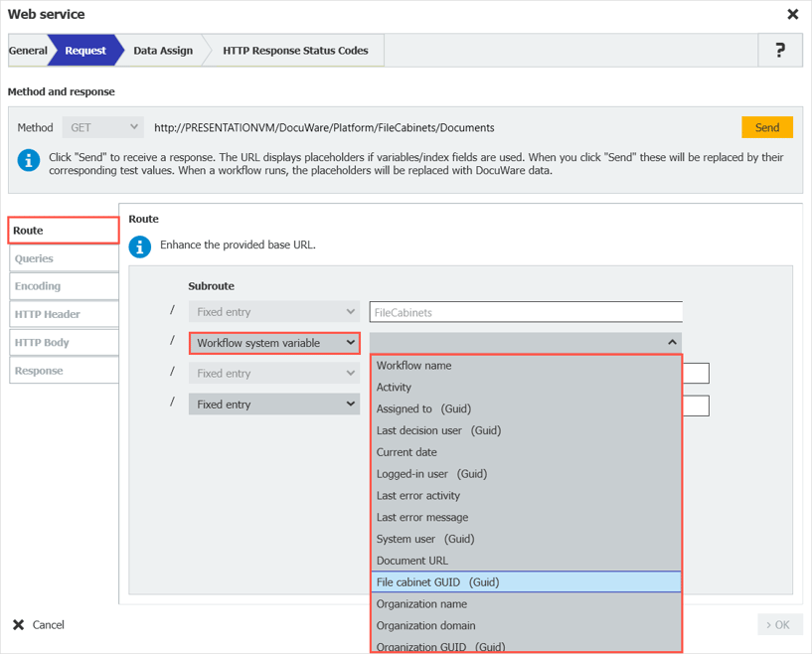Screen dimensions: 812x654
Task: Click the Cancel X icon
Action: [x=19, y=625]
